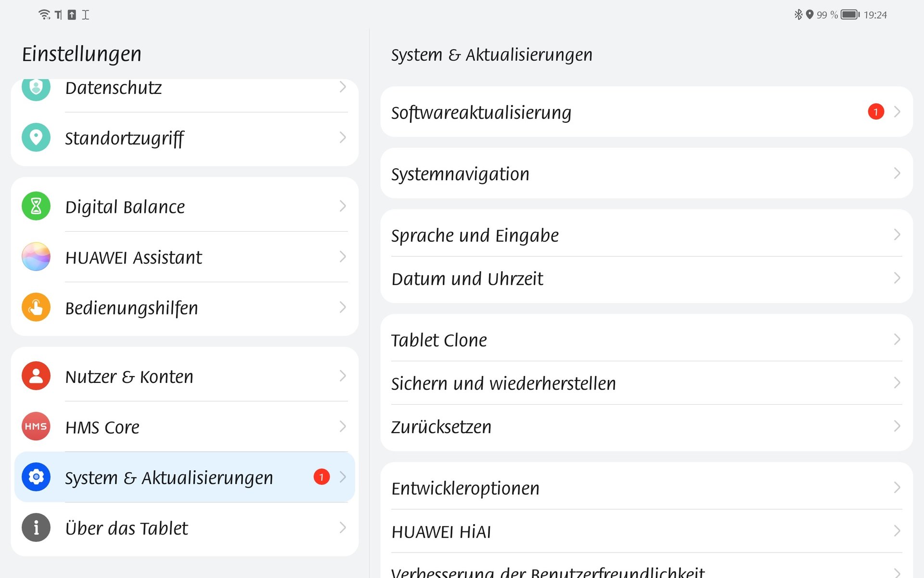Open Sichern und wiederherstellen chevron
924x578 pixels.
point(897,383)
